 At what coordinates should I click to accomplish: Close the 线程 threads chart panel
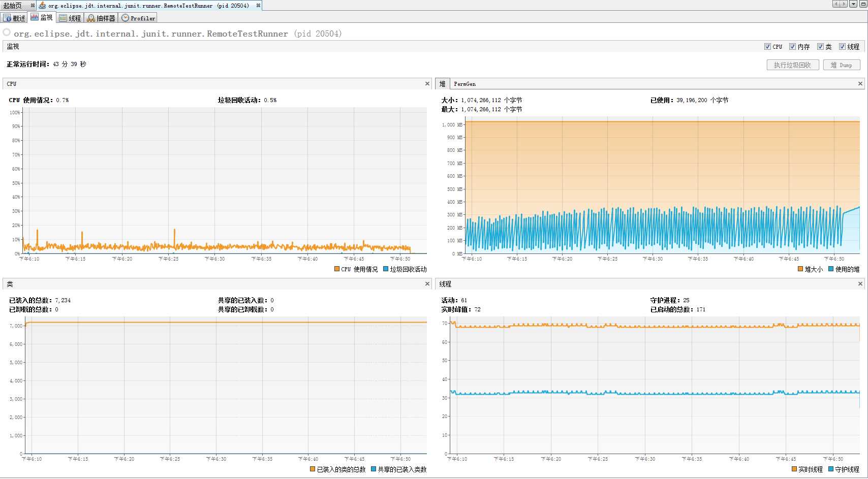pyautogui.click(x=860, y=283)
